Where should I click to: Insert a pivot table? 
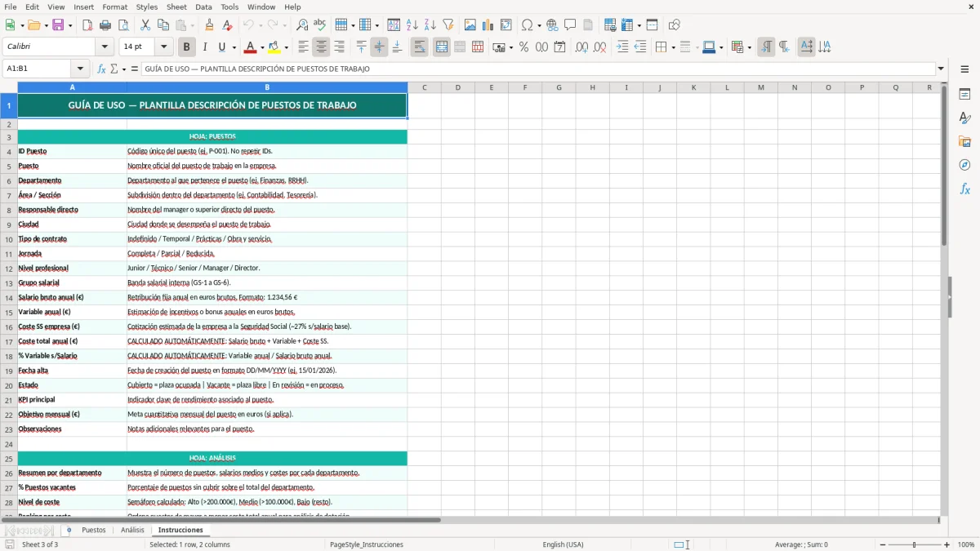[x=506, y=25]
